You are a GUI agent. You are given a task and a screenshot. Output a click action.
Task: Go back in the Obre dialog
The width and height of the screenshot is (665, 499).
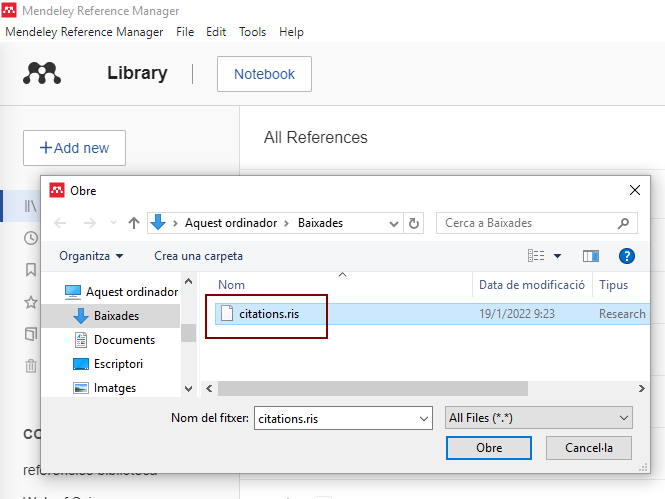tap(60, 223)
